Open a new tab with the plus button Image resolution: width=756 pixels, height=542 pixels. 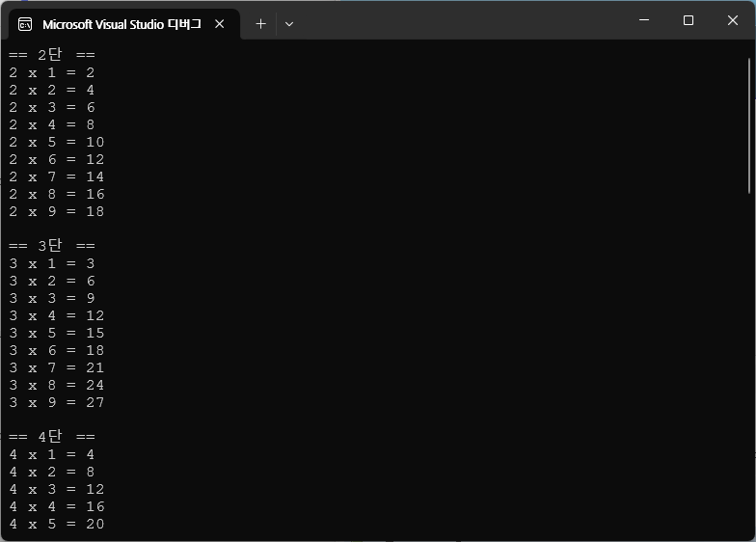(x=260, y=23)
